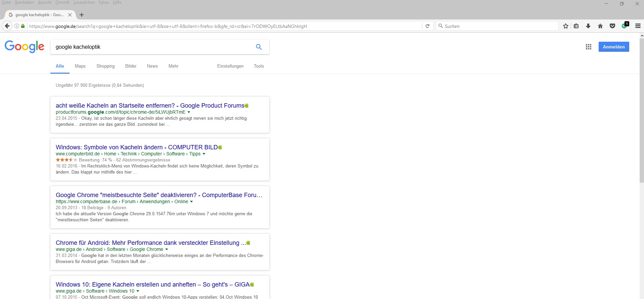This screenshot has width=644, height=299.
Task: Expand options for giga.de Windows 10 result
Action: point(138,291)
